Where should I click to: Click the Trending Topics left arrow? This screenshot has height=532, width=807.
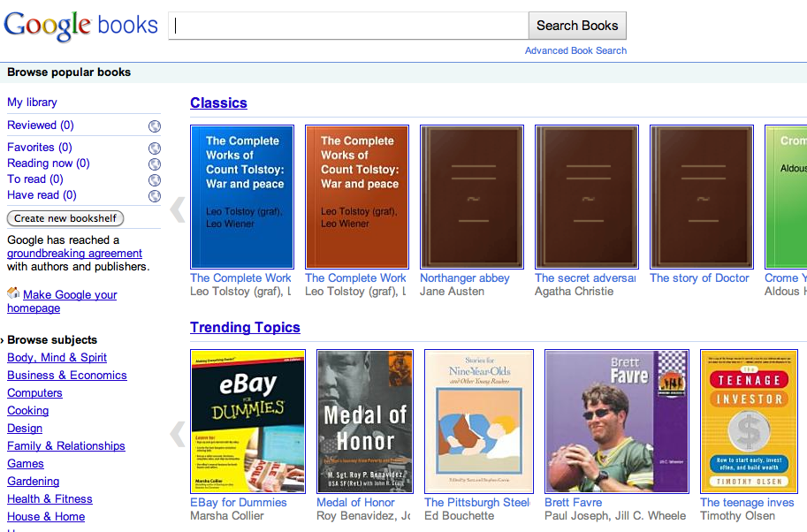tap(178, 433)
